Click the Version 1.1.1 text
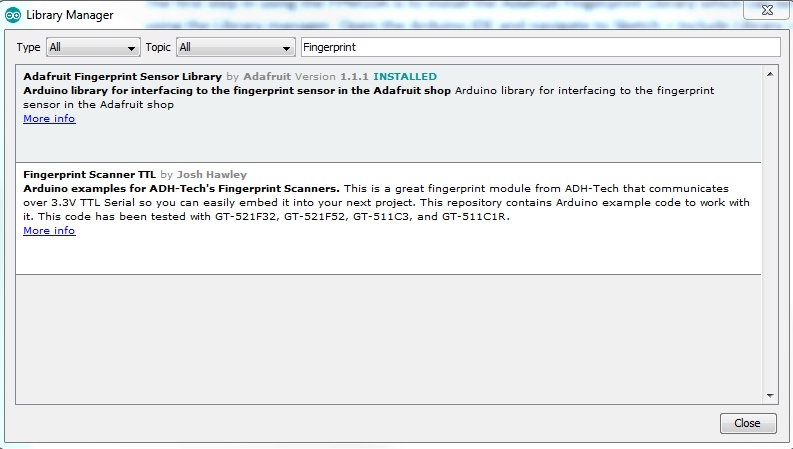 pyautogui.click(x=332, y=76)
